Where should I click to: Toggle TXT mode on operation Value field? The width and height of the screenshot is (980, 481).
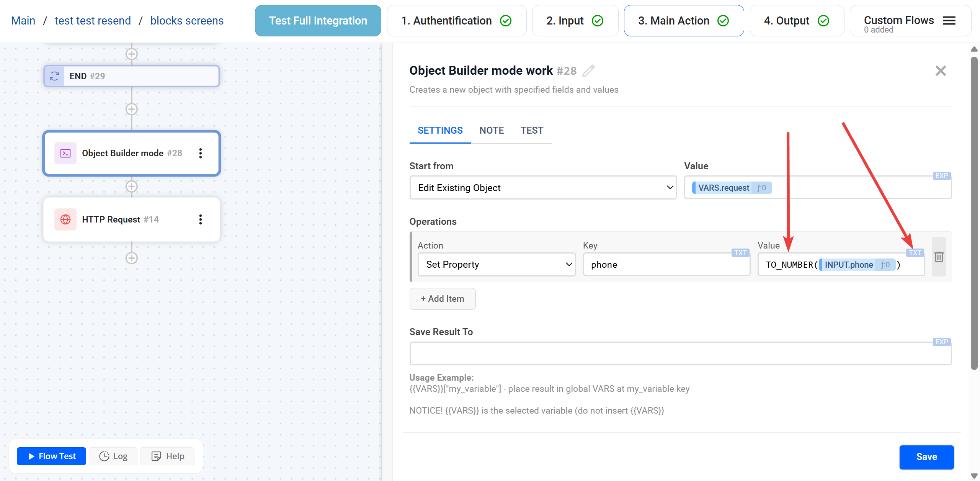click(x=915, y=253)
